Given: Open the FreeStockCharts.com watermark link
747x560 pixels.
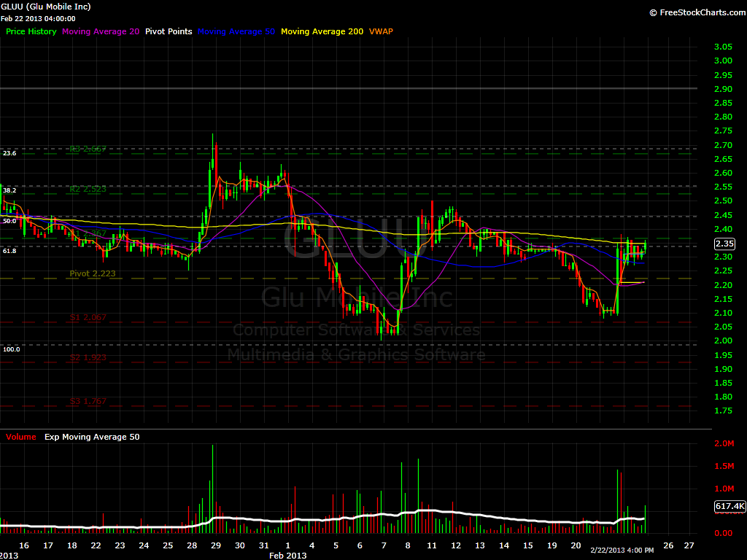Looking at the screenshot, I should coord(695,12).
